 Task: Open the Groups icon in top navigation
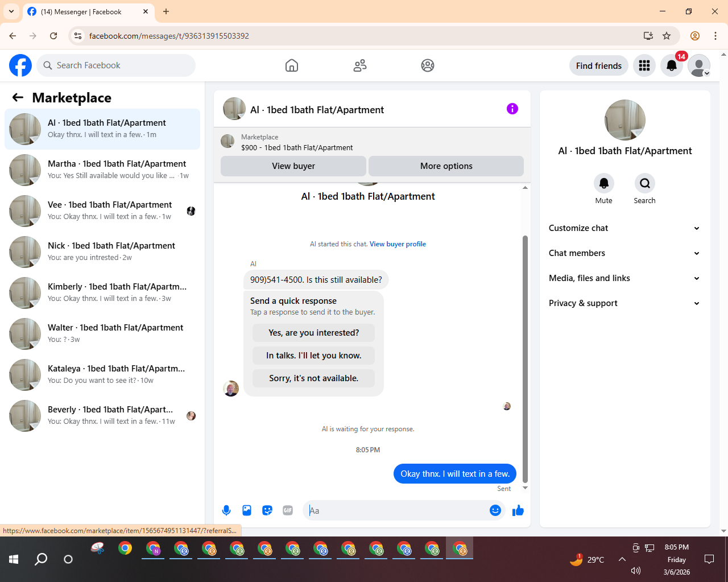point(428,65)
